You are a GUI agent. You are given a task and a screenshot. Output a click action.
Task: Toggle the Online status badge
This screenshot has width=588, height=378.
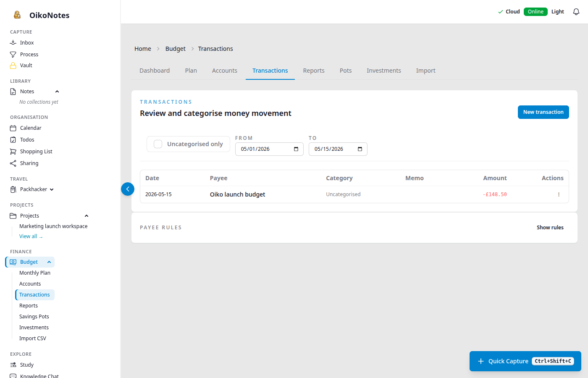[535, 12]
